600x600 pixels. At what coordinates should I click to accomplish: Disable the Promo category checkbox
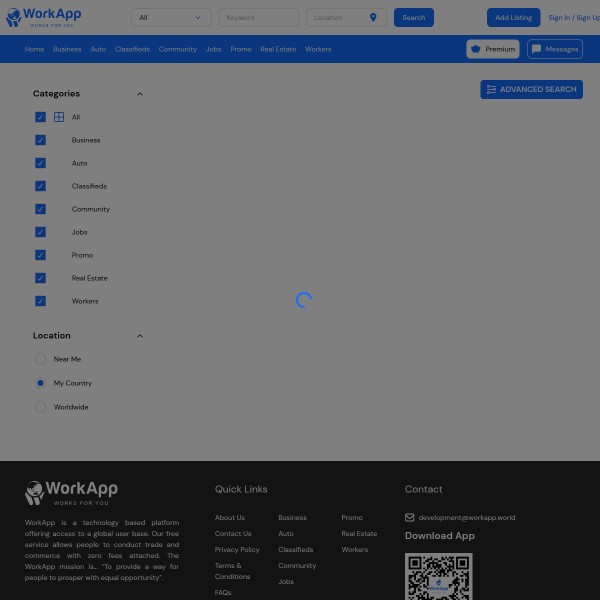click(40, 255)
